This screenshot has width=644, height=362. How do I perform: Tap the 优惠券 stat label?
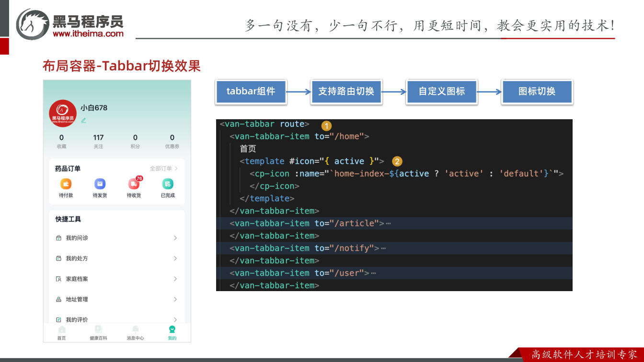172,147
